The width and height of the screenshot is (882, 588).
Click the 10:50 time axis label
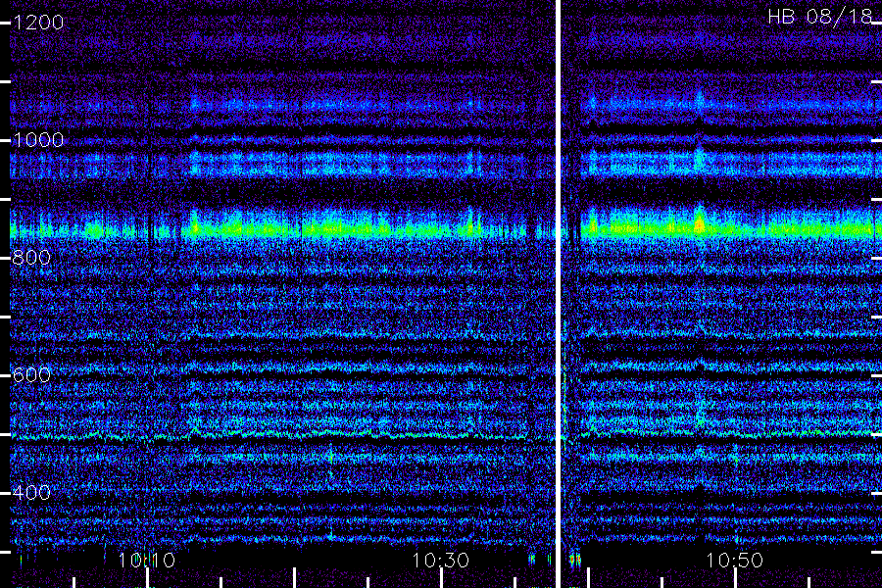pyautogui.click(x=735, y=561)
